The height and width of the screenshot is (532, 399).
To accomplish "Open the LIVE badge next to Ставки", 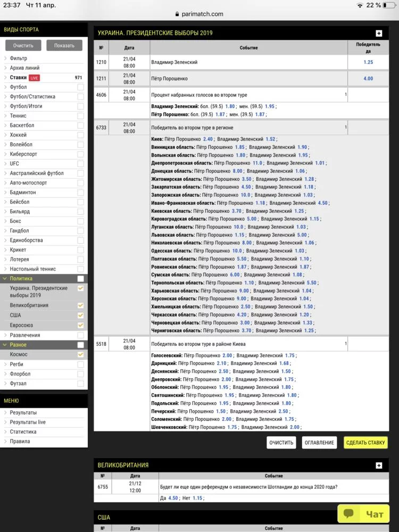I will pos(34,78).
